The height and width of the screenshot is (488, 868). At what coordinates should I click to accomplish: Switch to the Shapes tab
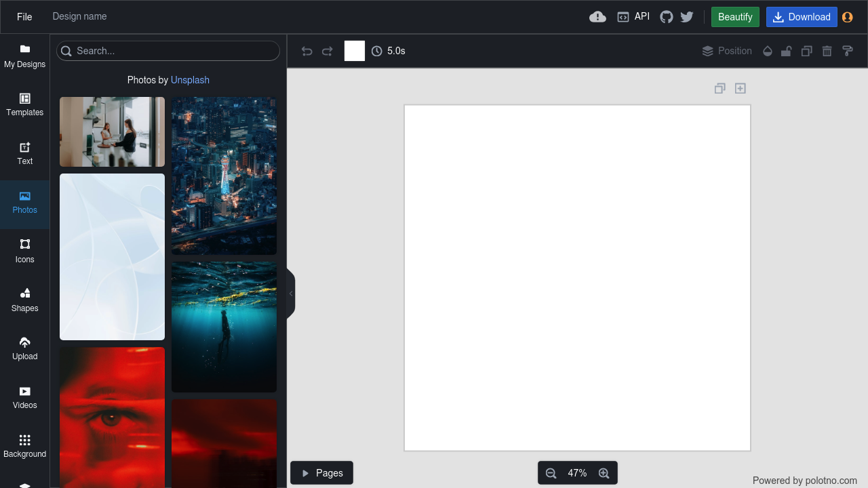(x=25, y=300)
